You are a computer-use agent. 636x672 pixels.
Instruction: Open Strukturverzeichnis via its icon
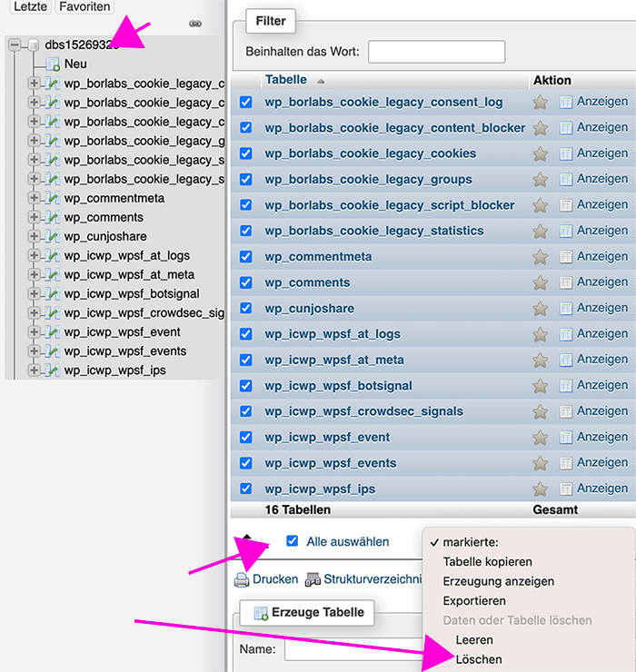313,579
